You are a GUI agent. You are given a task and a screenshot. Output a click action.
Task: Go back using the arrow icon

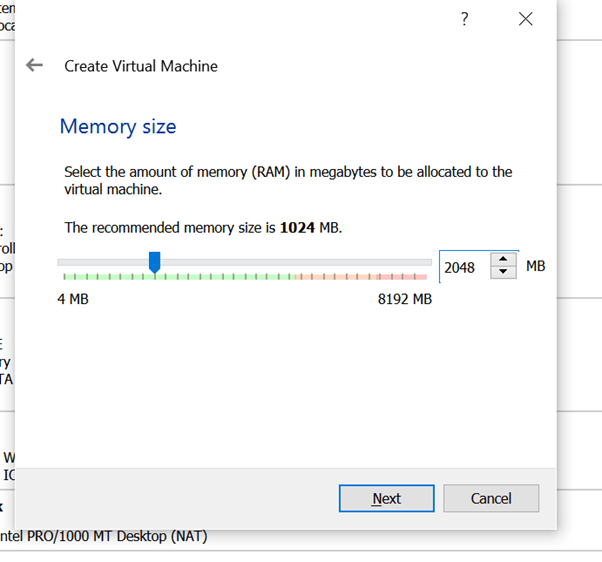tap(35, 65)
